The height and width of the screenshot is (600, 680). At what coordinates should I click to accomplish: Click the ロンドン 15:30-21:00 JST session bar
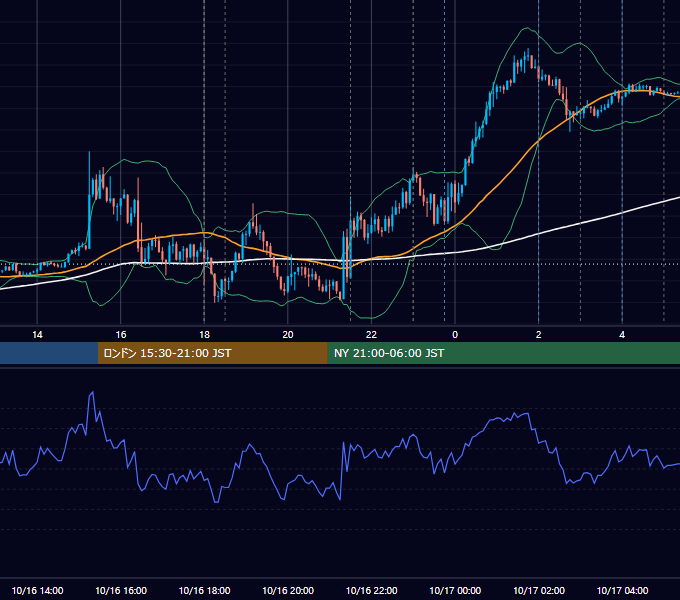[212, 353]
